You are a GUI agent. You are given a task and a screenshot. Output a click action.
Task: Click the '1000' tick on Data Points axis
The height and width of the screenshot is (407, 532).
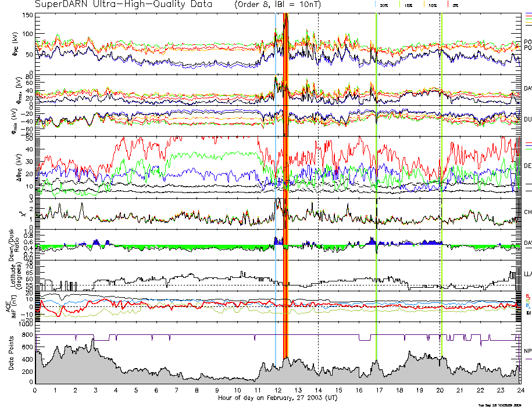[27, 324]
